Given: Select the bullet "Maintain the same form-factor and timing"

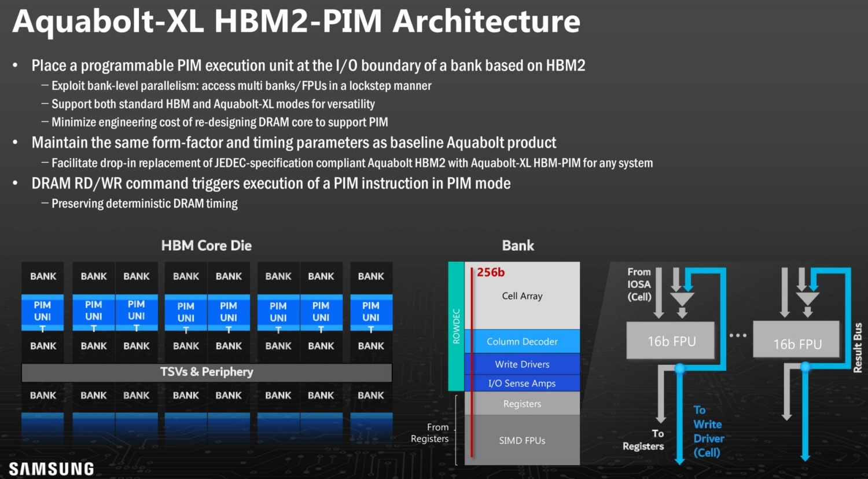Looking at the screenshot, I should pyautogui.click(x=294, y=142).
